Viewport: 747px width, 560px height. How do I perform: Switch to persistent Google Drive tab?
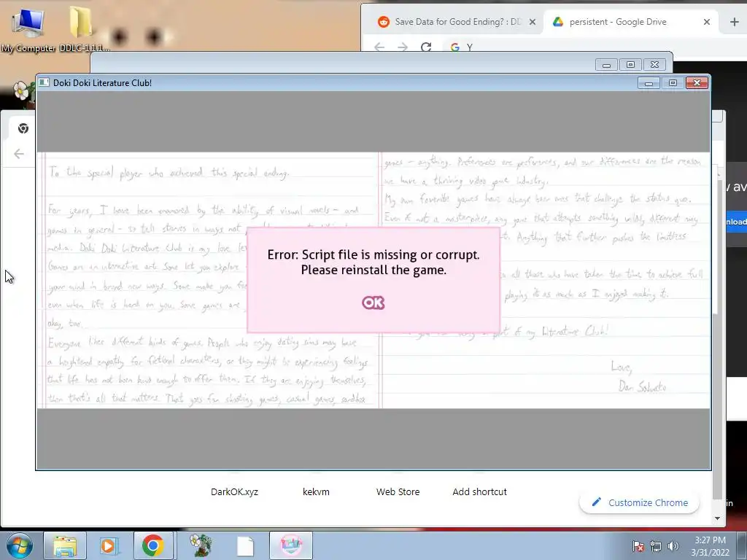[618, 22]
